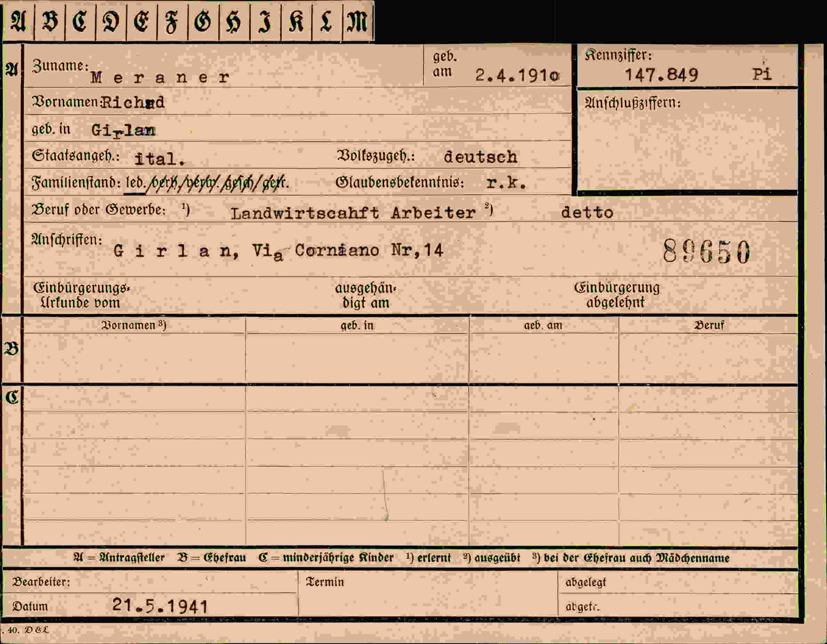Click the 'Einbürgerungs-Urkunde vom' label
The image size is (827, 644).
coord(81,295)
